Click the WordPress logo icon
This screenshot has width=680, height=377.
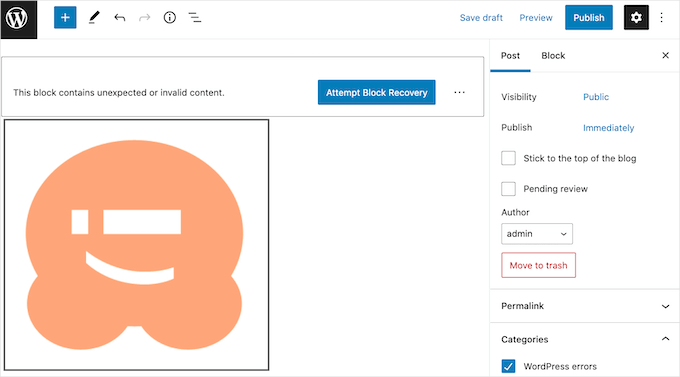coord(18,19)
